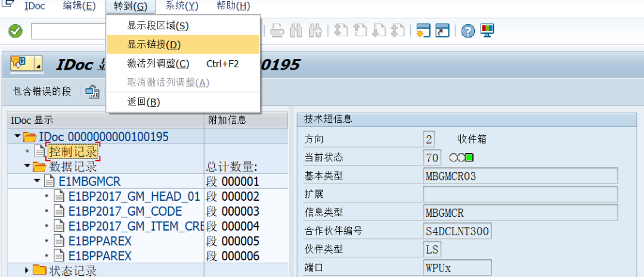Click the folder icon of IDoc 0000000000100195
Screen dimensions: 644x277
(30, 136)
